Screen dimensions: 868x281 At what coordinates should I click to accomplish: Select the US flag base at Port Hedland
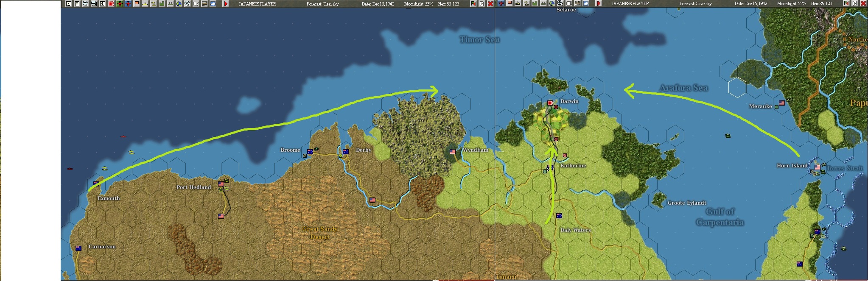221,184
